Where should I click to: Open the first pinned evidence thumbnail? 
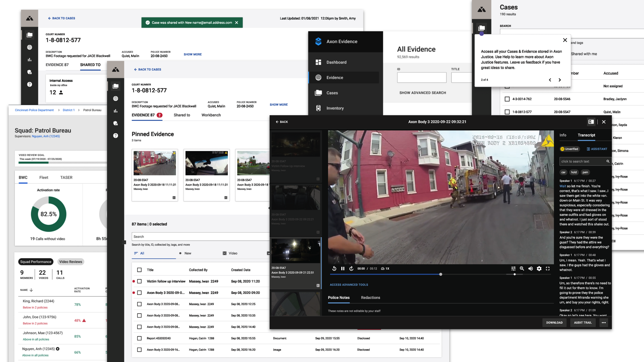click(x=155, y=163)
